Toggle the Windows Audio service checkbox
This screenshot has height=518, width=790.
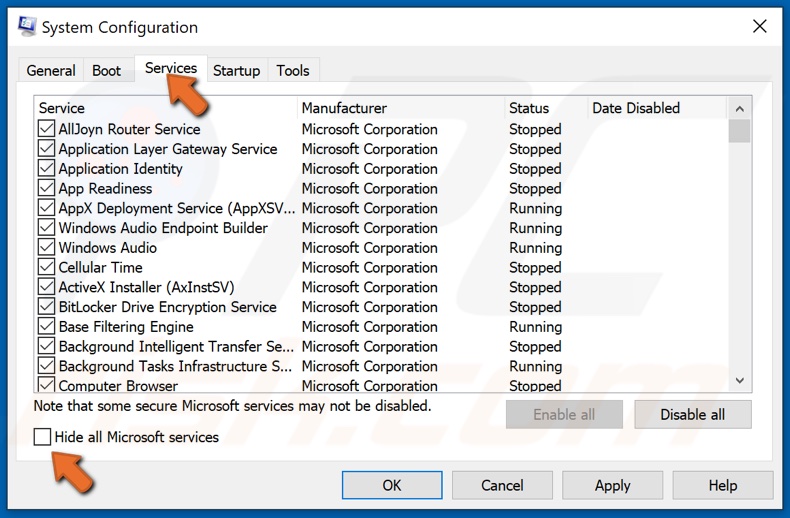click(x=46, y=248)
